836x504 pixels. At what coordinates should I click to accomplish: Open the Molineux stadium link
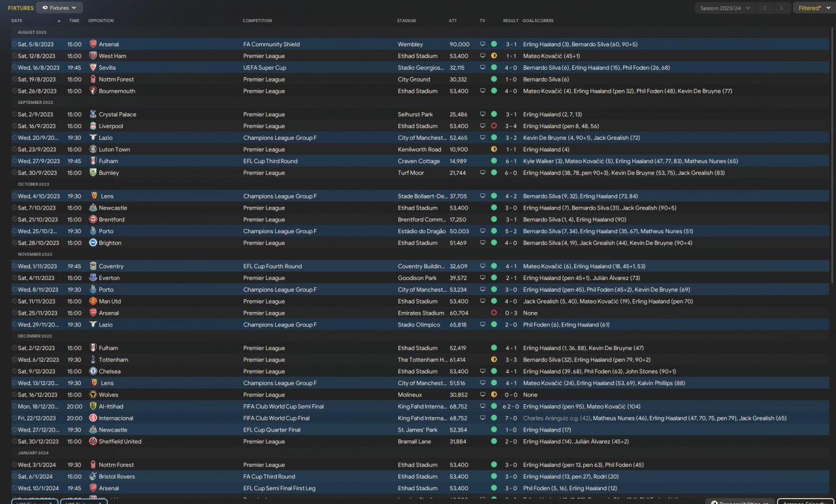coord(410,395)
